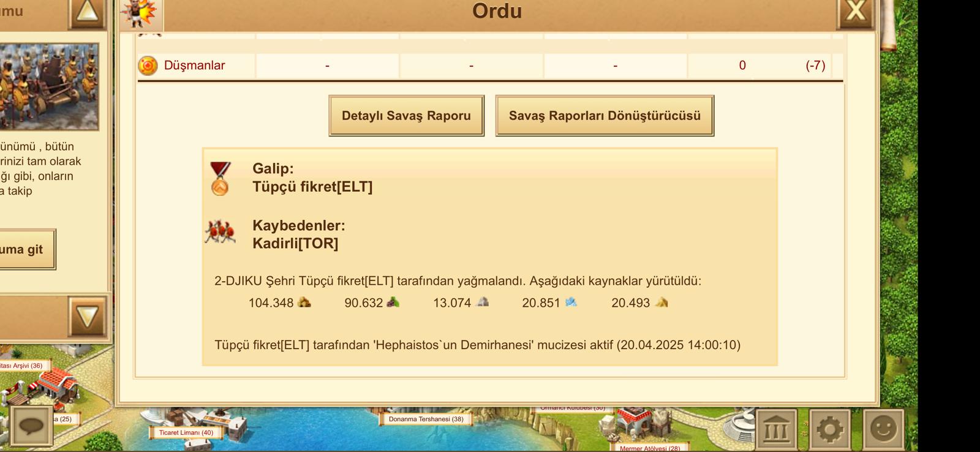Viewport: 980px width, 452px height.
Task: Click the 2-DJIKU Şehri plunder message
Action: (458, 281)
